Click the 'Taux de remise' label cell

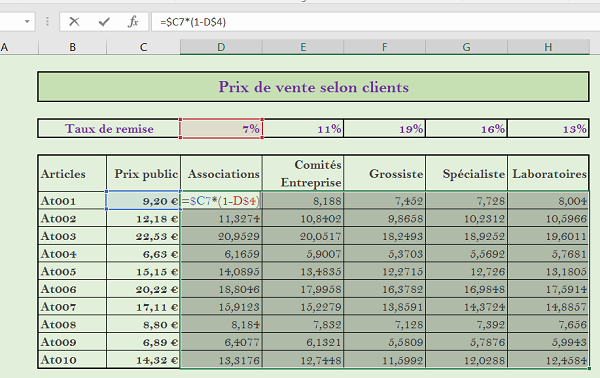pyautogui.click(x=109, y=129)
